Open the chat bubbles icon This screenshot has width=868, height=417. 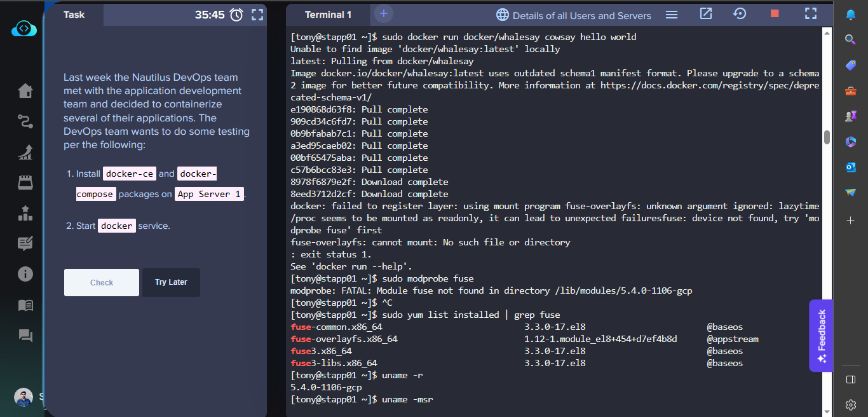coord(25,335)
